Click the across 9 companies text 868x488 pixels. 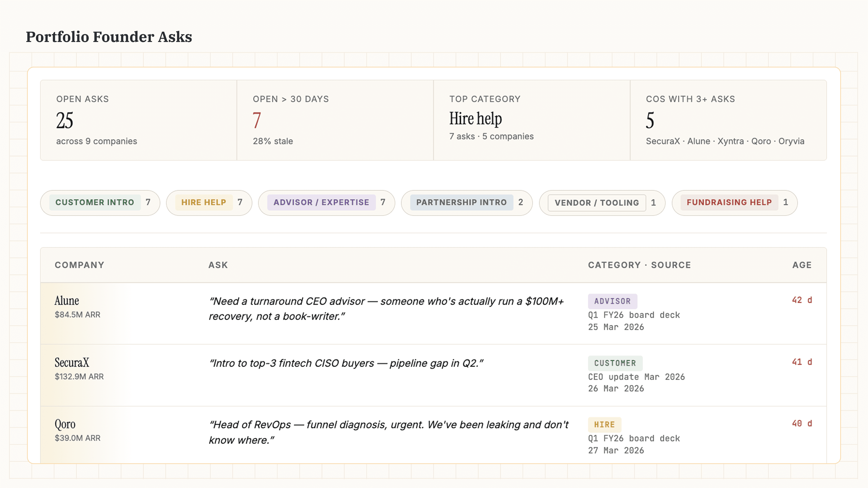[x=97, y=141]
